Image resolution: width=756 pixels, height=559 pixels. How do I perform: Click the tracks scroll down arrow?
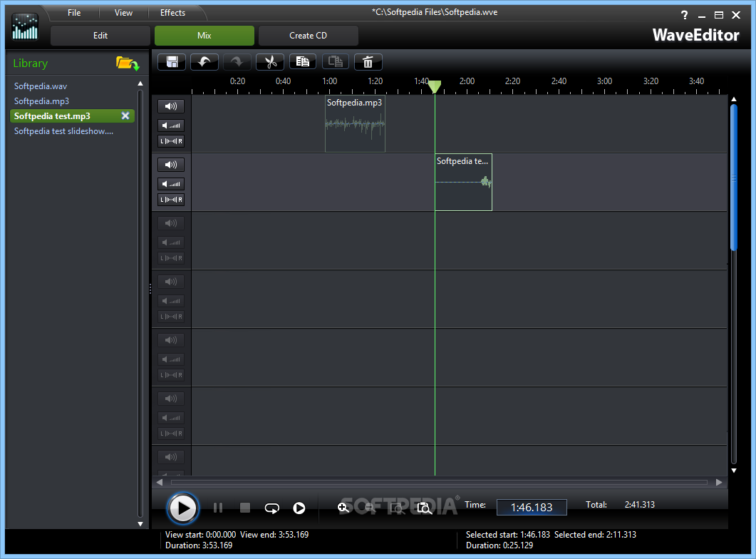pyautogui.click(x=734, y=471)
